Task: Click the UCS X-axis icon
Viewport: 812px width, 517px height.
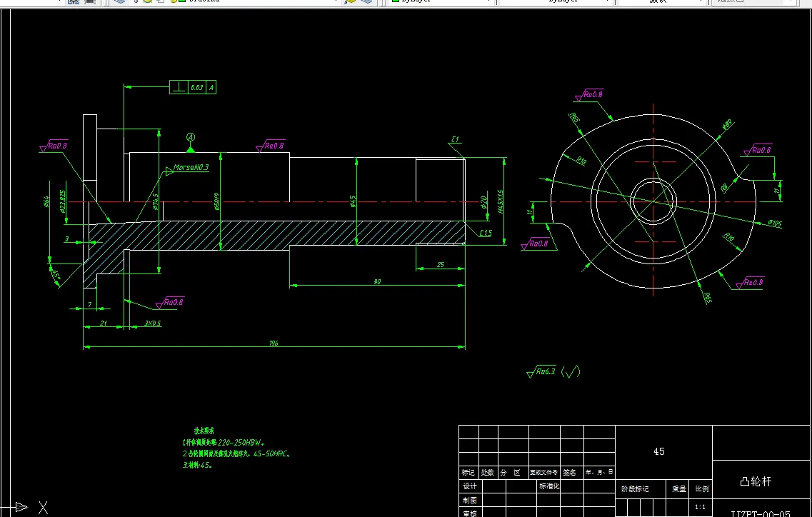Action: pos(24,507)
